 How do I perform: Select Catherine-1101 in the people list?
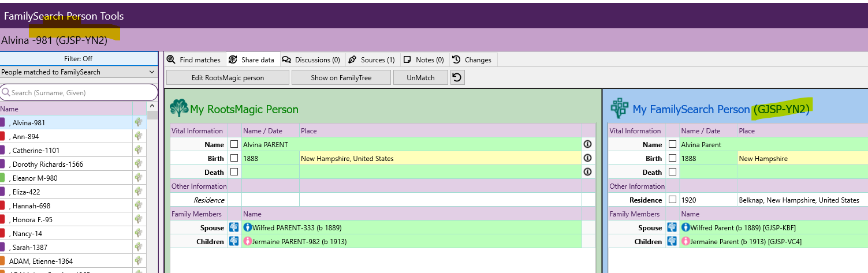(73, 150)
